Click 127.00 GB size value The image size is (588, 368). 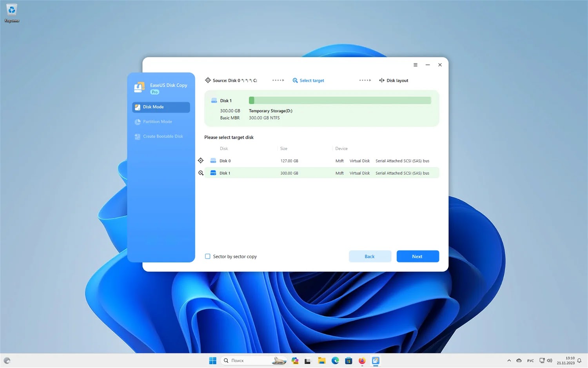click(x=289, y=161)
